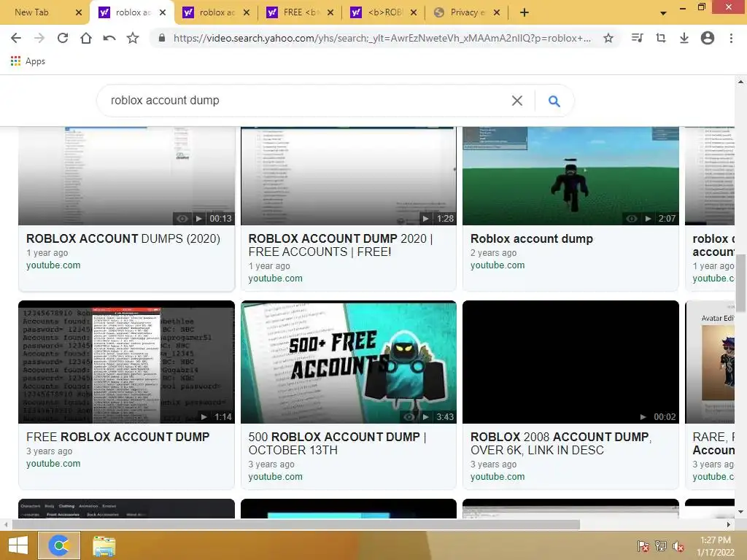Click the crop screenshot icon in toolbar
The width and height of the screenshot is (747, 560).
660,38
